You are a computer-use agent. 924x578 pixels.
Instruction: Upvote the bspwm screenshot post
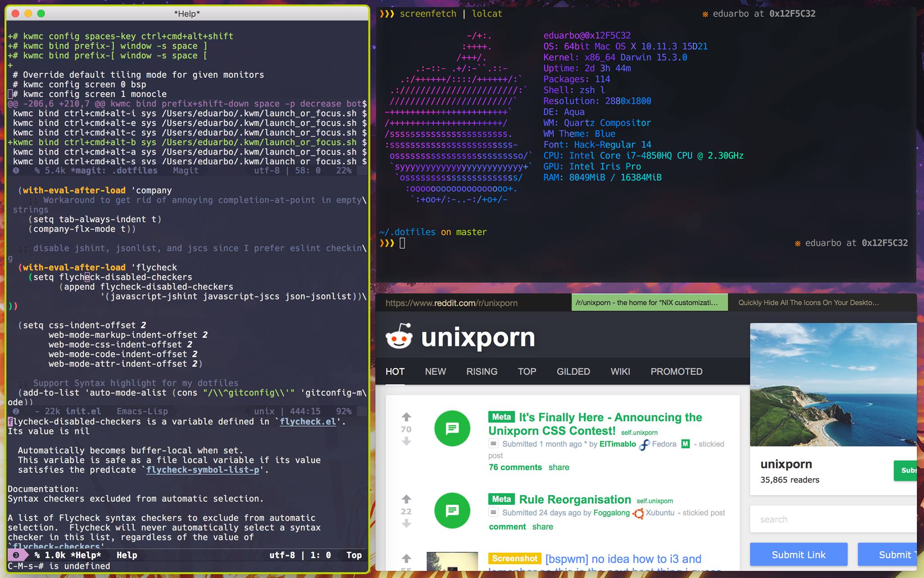(x=406, y=558)
